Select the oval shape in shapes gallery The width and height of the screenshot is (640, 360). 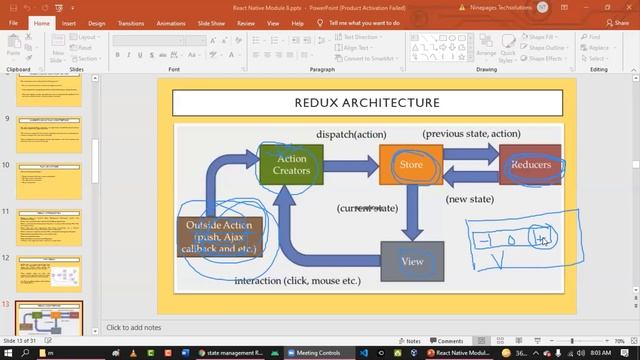(x=452, y=38)
